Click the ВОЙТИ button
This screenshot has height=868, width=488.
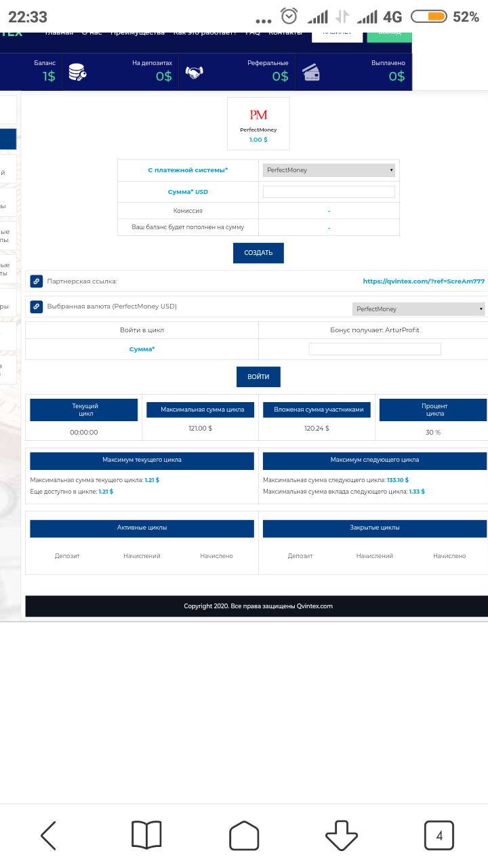coord(258,377)
